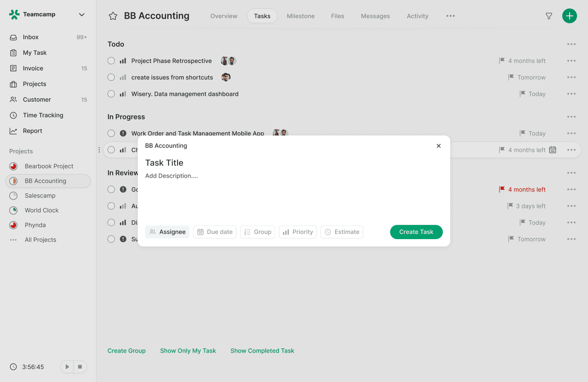Open the Report section in sidebar
This screenshot has height=382, width=588.
[x=32, y=131]
